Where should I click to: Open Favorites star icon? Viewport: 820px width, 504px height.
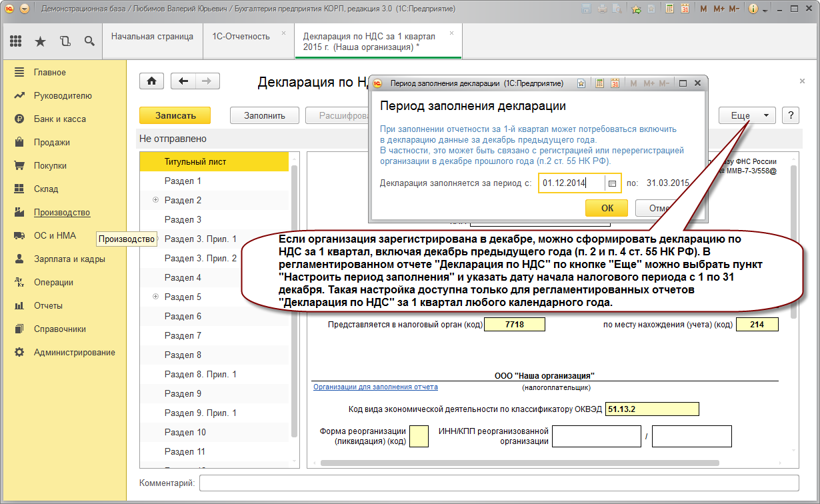[40, 41]
